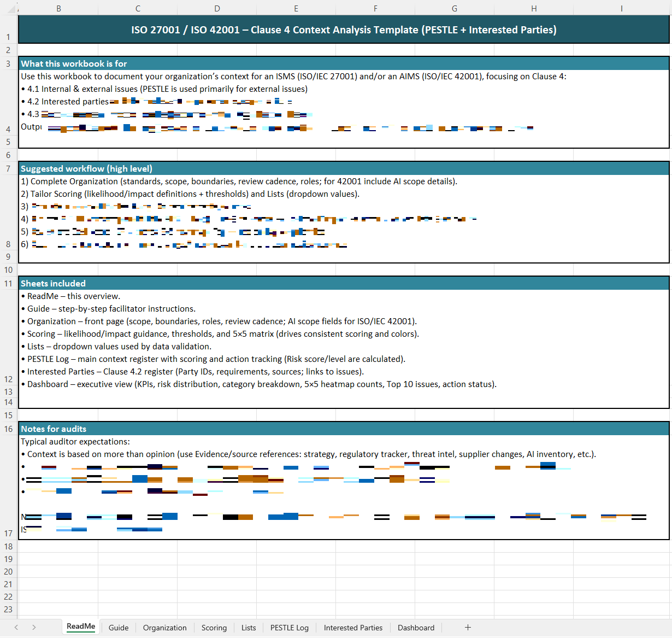Switch to Interested Parties sheet tab

[x=353, y=628]
